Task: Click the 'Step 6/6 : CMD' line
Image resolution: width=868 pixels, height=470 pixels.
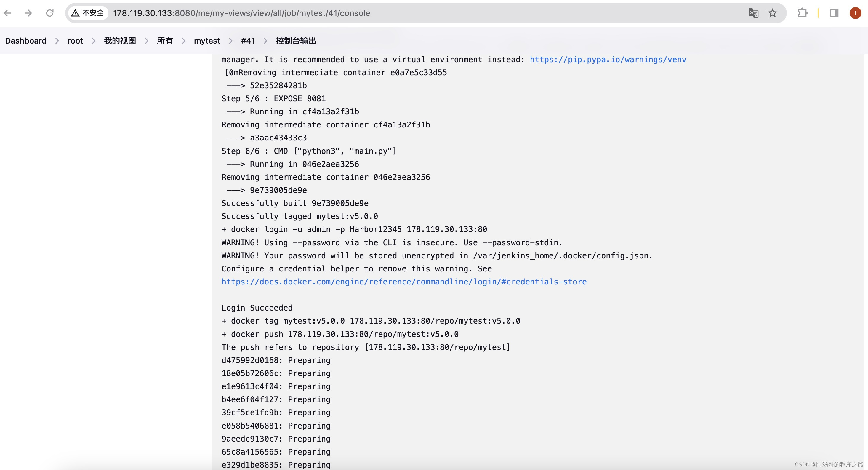Action: point(309,151)
